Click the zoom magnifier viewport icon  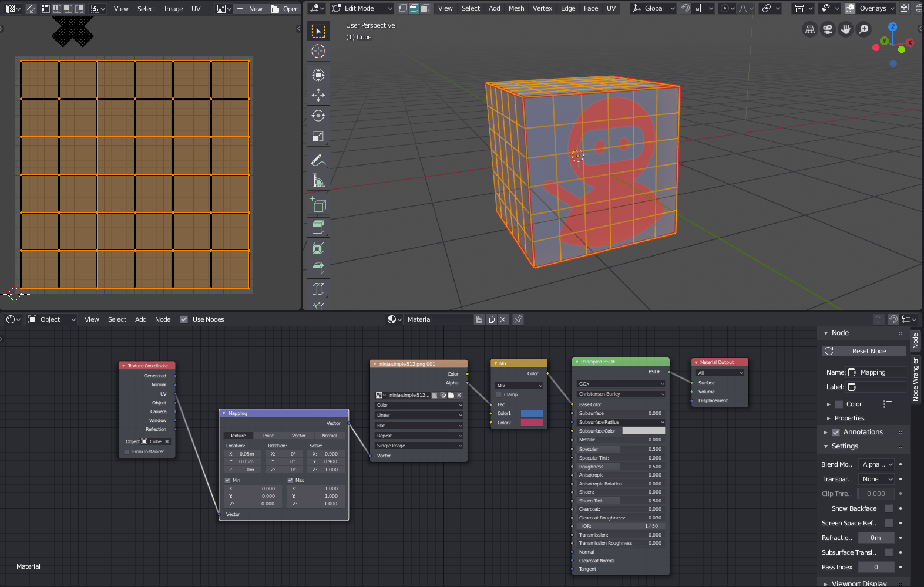click(863, 29)
